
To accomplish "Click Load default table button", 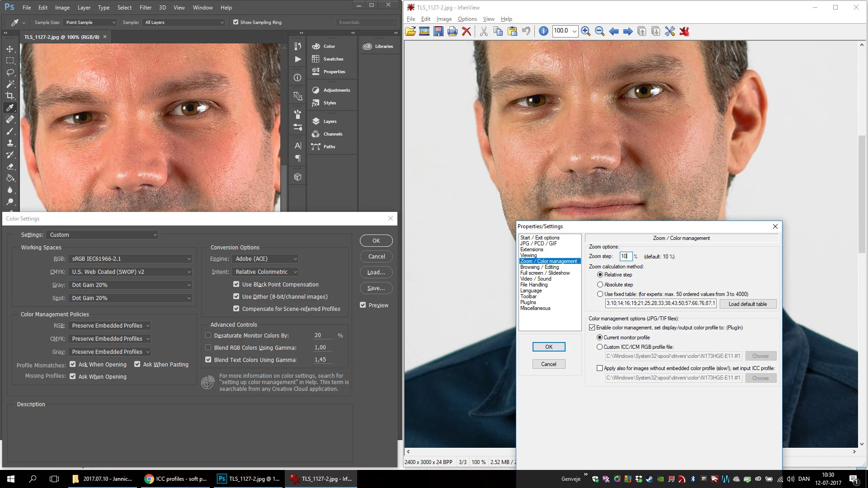I will point(747,304).
